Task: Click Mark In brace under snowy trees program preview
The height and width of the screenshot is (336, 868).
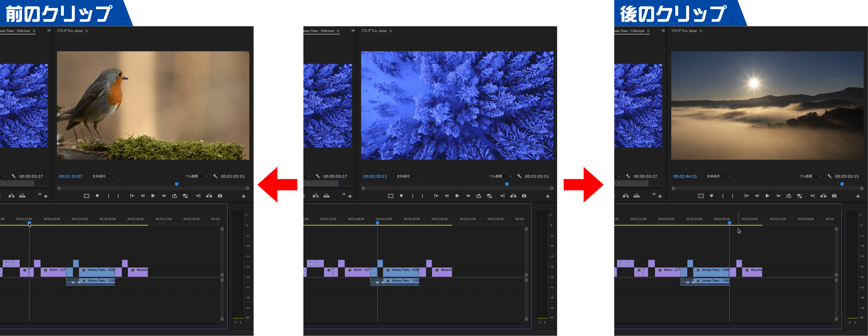Action: click(412, 196)
